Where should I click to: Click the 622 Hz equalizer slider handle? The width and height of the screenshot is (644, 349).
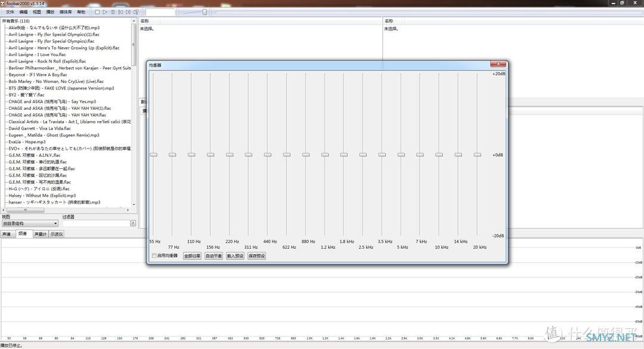pyautogui.click(x=287, y=155)
